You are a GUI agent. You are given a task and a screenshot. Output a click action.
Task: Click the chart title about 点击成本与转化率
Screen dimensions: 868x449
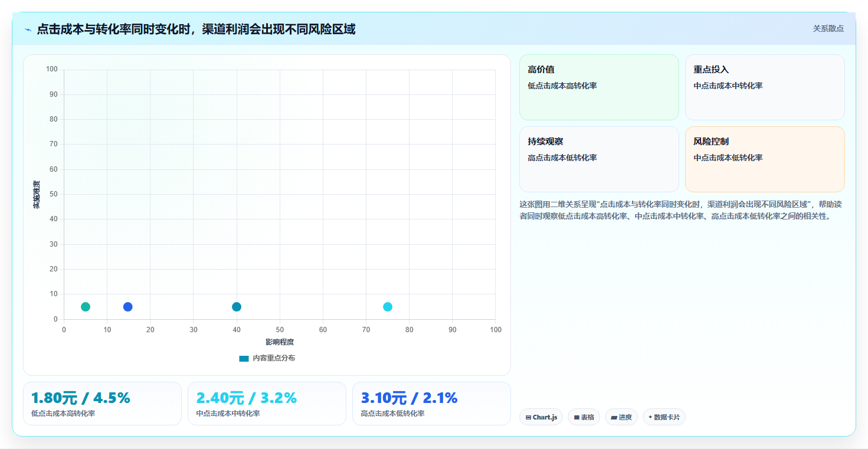click(196, 29)
